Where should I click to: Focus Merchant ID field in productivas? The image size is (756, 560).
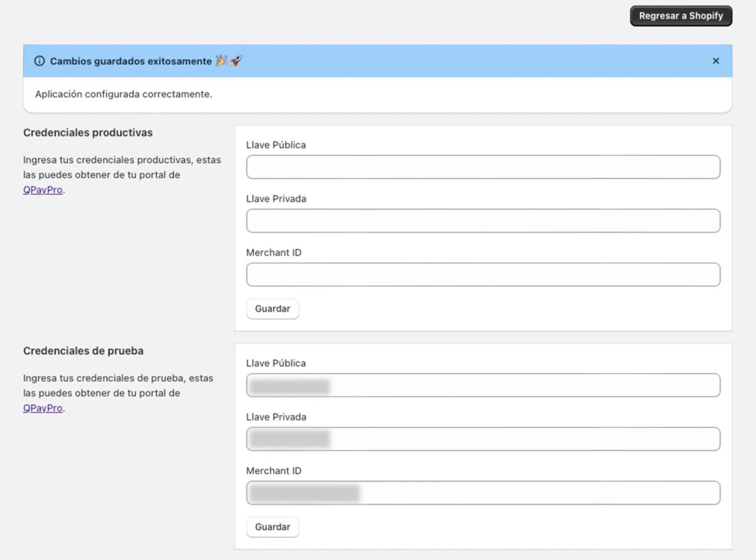[483, 274]
